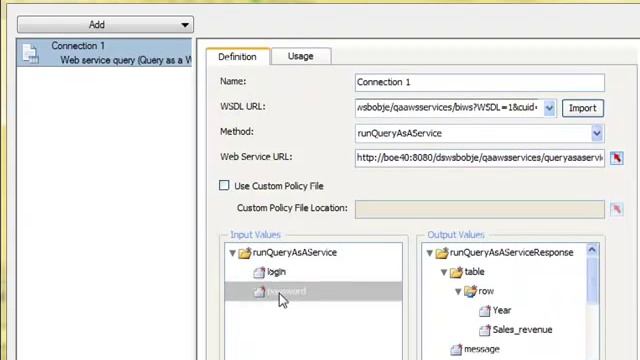The height and width of the screenshot is (360, 640).
Task: Click the icon next to message
Action: [x=456, y=350]
